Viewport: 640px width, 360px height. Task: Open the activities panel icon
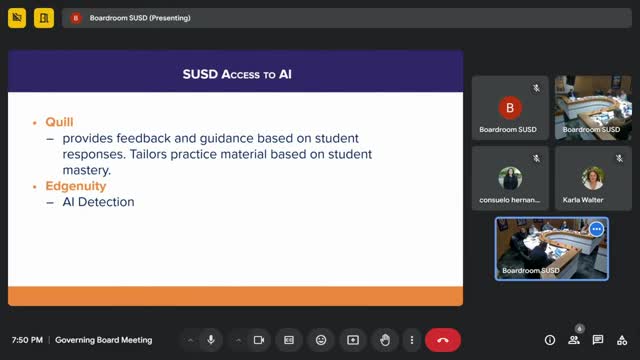point(622,340)
